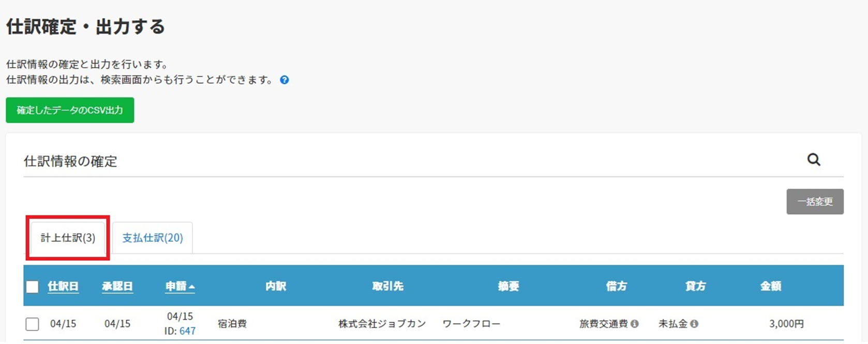Click the 取引先 column header
The image size is (868, 344).
pos(387,287)
